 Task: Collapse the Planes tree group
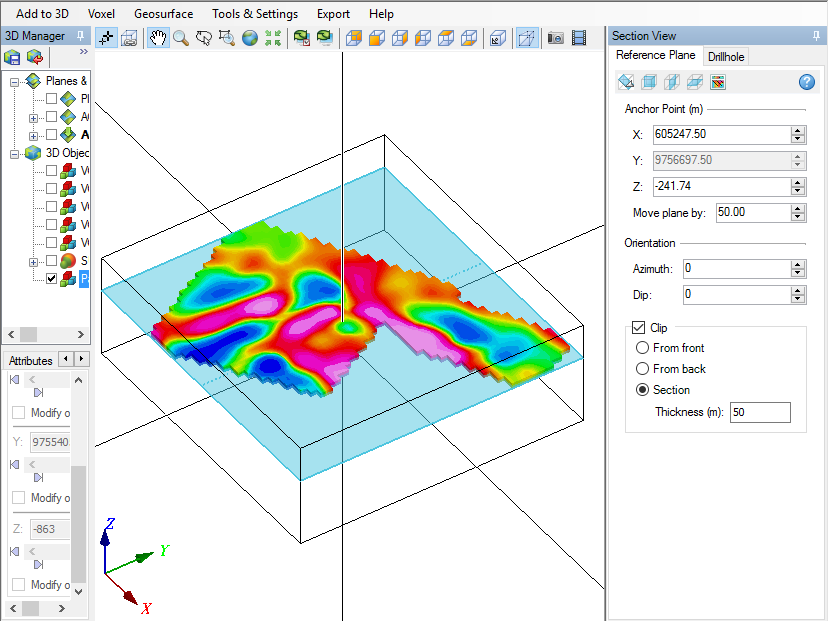coord(15,81)
